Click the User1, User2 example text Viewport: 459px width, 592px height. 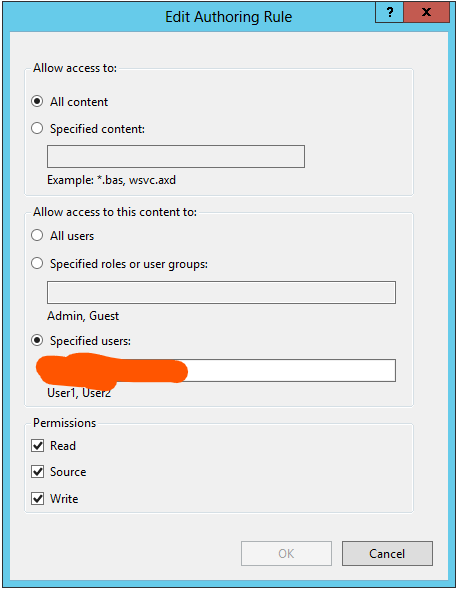79,393
